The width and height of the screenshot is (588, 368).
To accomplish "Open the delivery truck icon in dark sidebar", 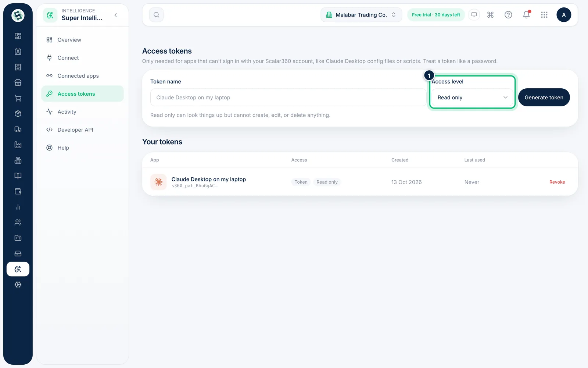I will pos(18,129).
